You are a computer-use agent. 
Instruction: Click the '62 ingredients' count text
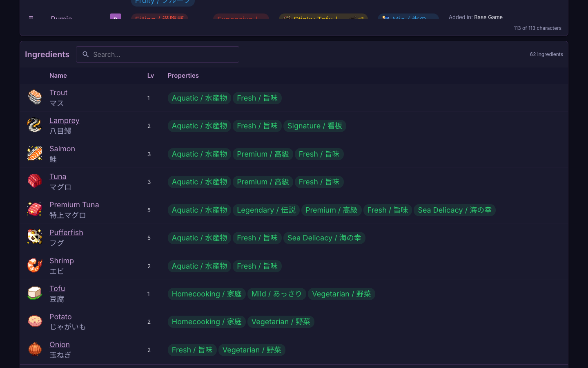(x=546, y=54)
